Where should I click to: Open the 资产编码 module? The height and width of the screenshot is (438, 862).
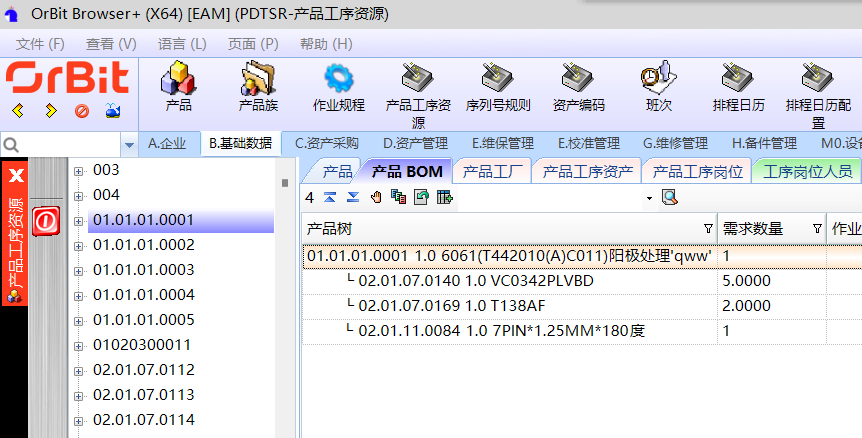coord(578,87)
